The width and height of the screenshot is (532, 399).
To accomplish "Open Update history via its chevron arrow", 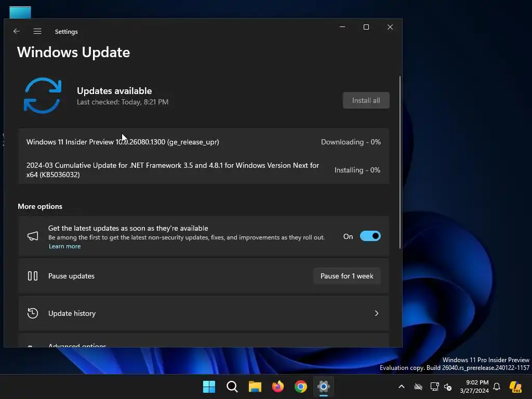I will pos(376,313).
